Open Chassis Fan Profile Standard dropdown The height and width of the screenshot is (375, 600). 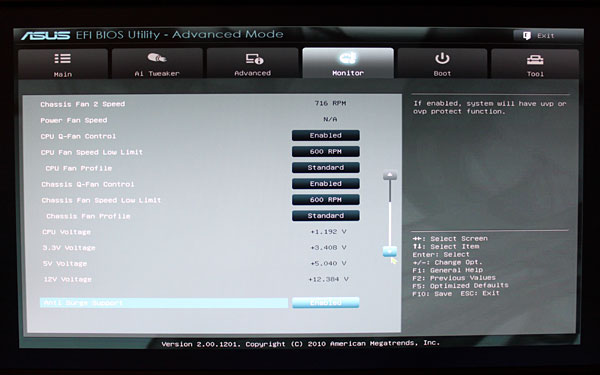tap(326, 216)
